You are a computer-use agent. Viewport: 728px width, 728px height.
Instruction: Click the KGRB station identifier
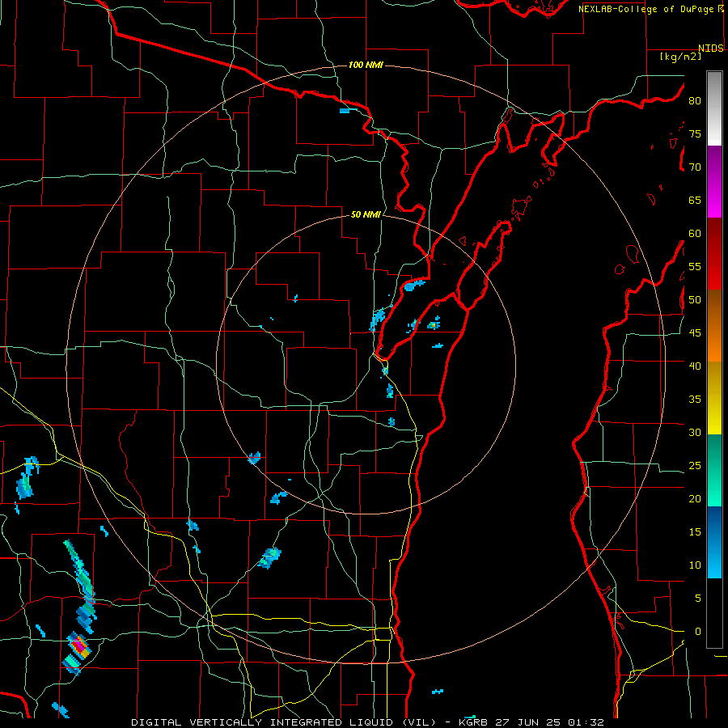[x=473, y=722]
